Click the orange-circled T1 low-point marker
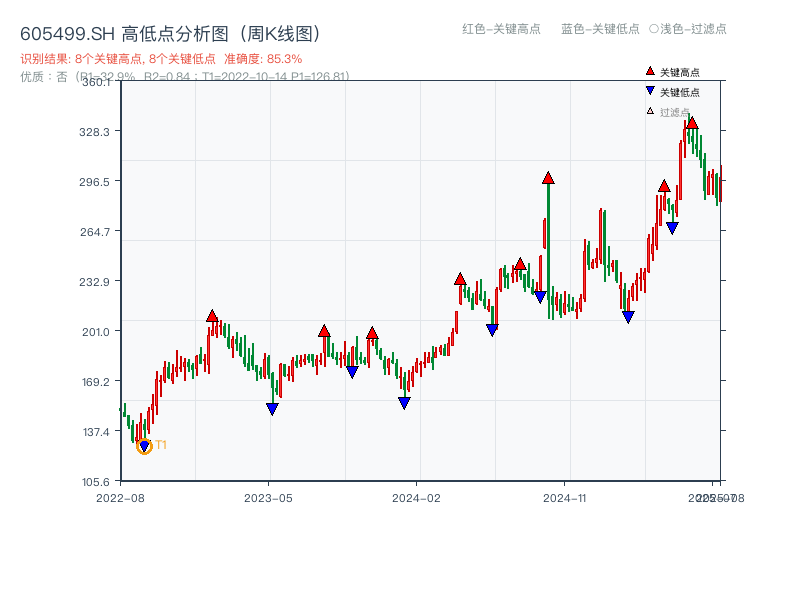 [x=144, y=446]
